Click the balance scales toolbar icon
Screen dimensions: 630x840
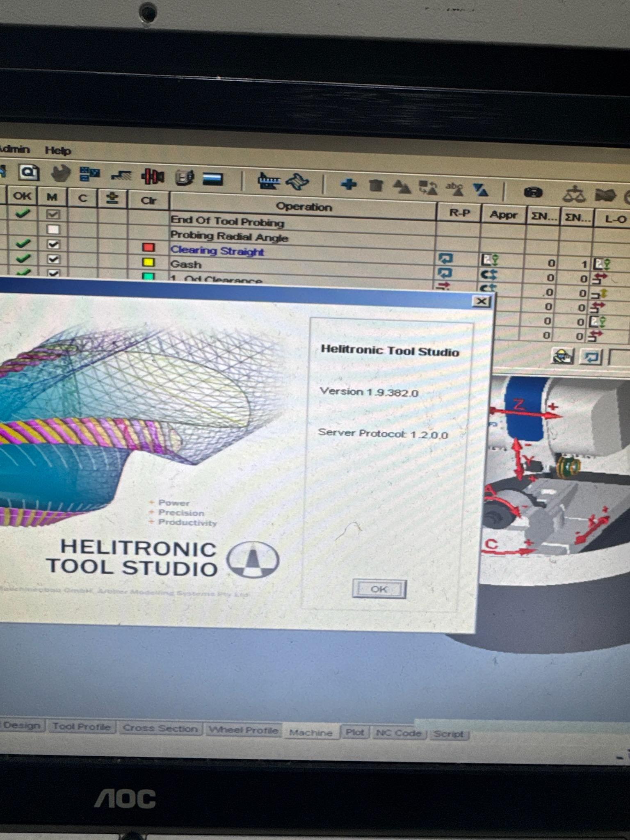tap(574, 194)
